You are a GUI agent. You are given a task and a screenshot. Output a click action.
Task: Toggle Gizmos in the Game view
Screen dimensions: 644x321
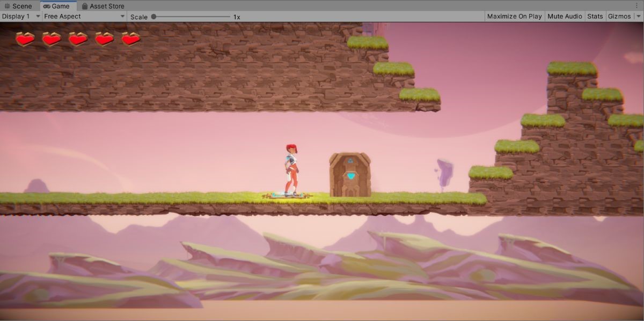[619, 17]
